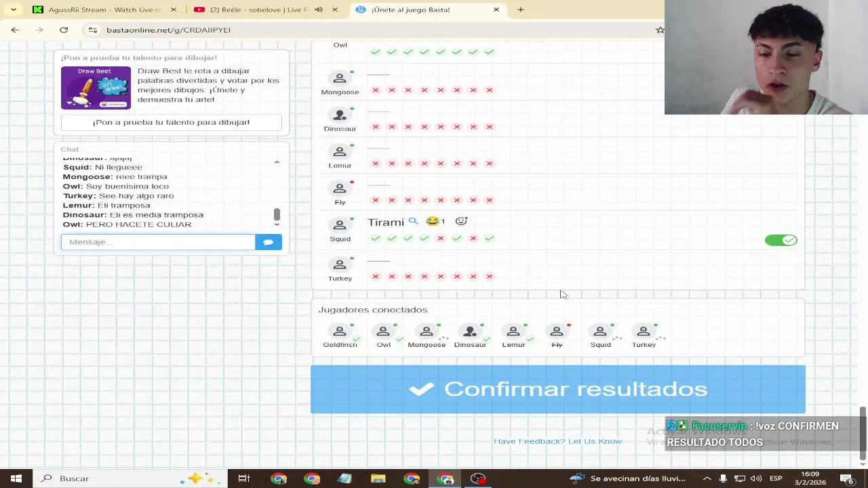
Task: Click the chat scroll-up arrow
Action: tap(277, 162)
